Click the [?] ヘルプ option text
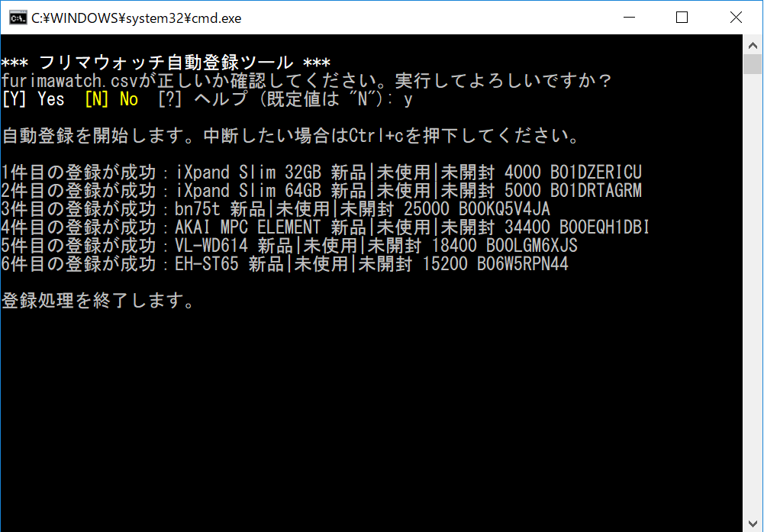Image resolution: width=764 pixels, height=532 pixels. [203, 99]
